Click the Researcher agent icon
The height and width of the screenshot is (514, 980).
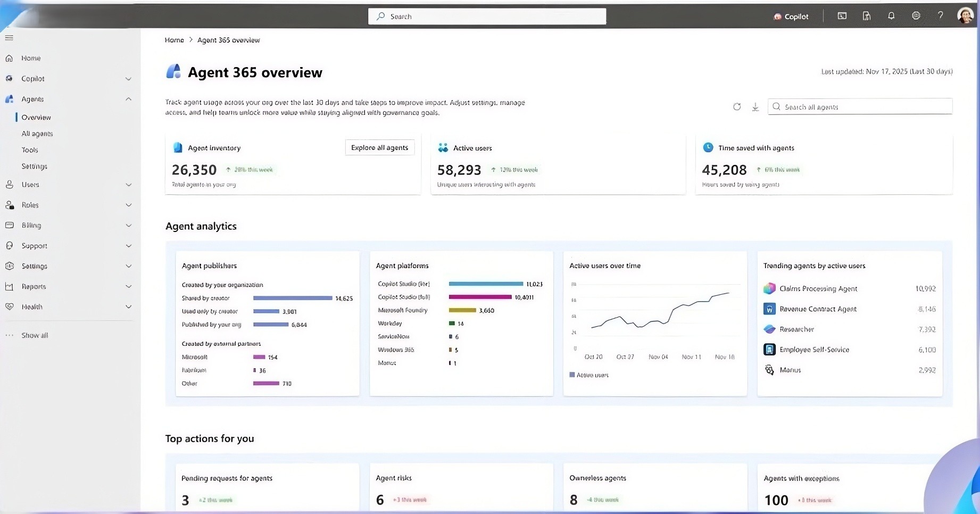click(x=769, y=329)
